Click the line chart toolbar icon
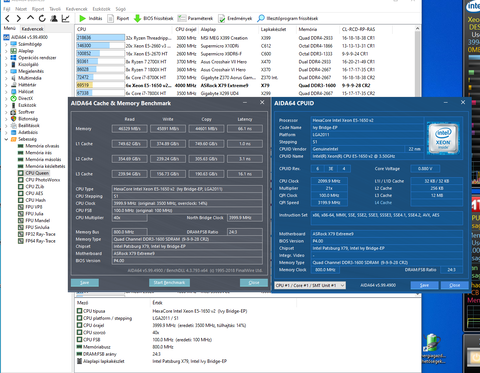480x373 pixels. [65, 19]
